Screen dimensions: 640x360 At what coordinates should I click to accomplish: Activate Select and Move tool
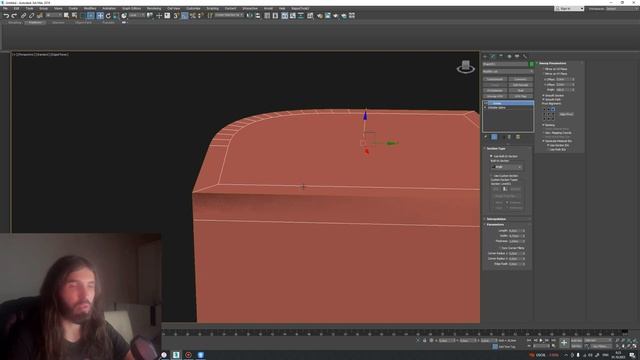pyautogui.click(x=100, y=16)
